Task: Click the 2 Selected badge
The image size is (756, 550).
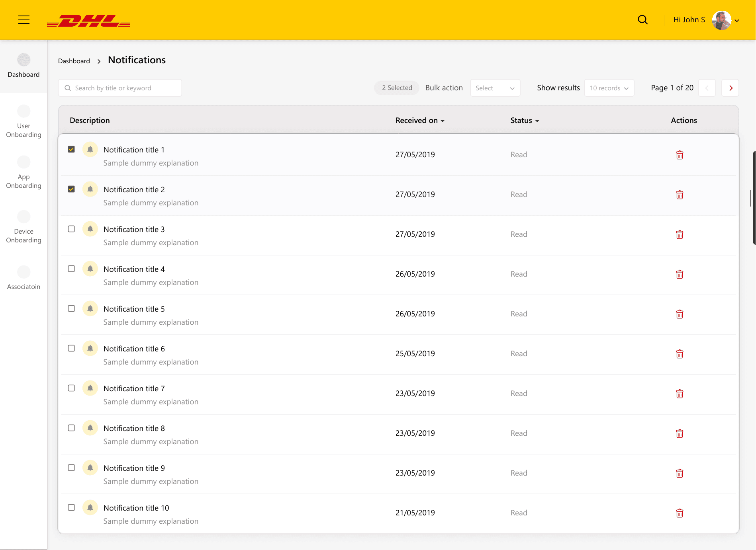Action: [x=397, y=88]
